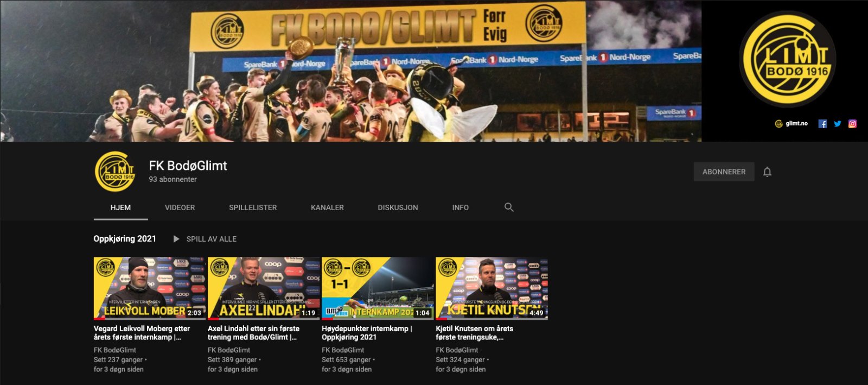Screen dimensions: 868x385
Task: Click the play icon beside Spill av alle
Action: (176, 239)
